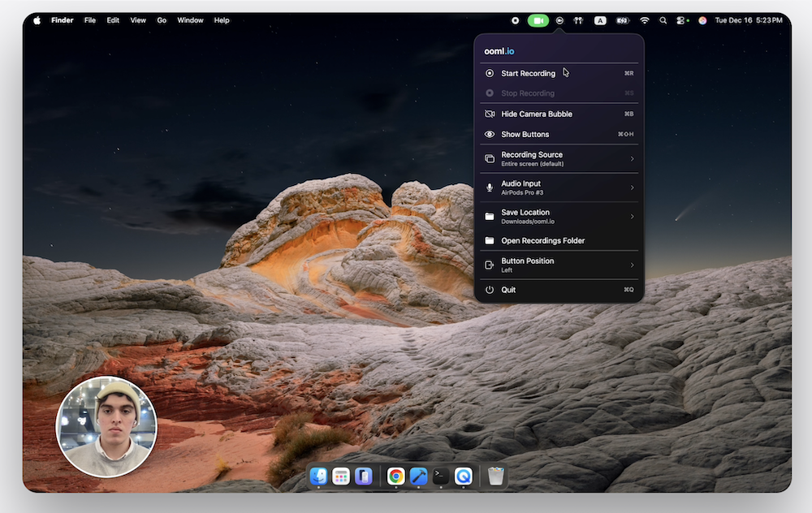Select the Start Recording icon in the menu

[x=490, y=73]
